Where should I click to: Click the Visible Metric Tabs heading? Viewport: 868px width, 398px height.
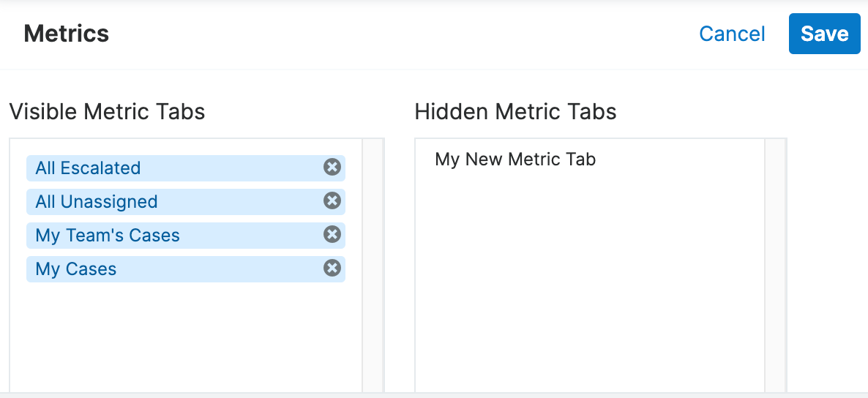pyautogui.click(x=107, y=111)
